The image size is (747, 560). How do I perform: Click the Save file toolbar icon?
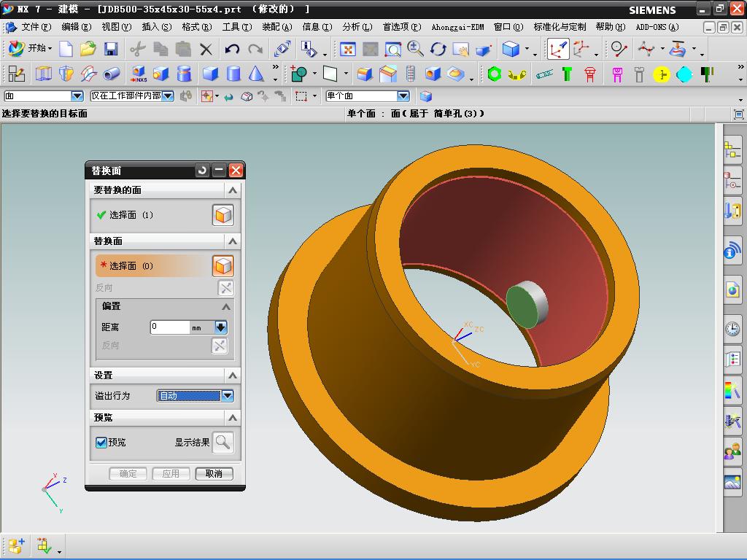point(111,49)
